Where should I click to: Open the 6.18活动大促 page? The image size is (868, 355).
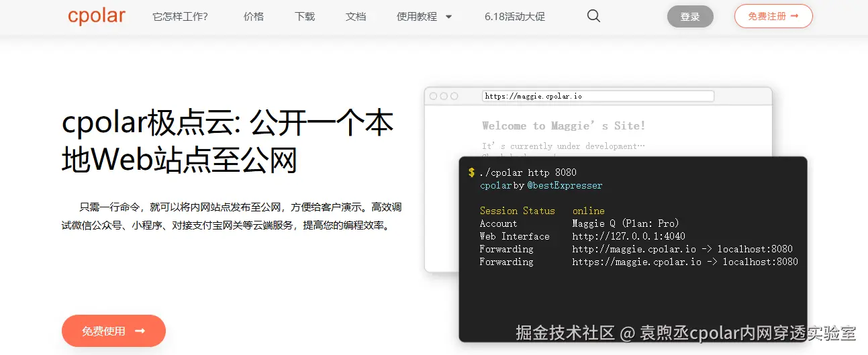(515, 17)
